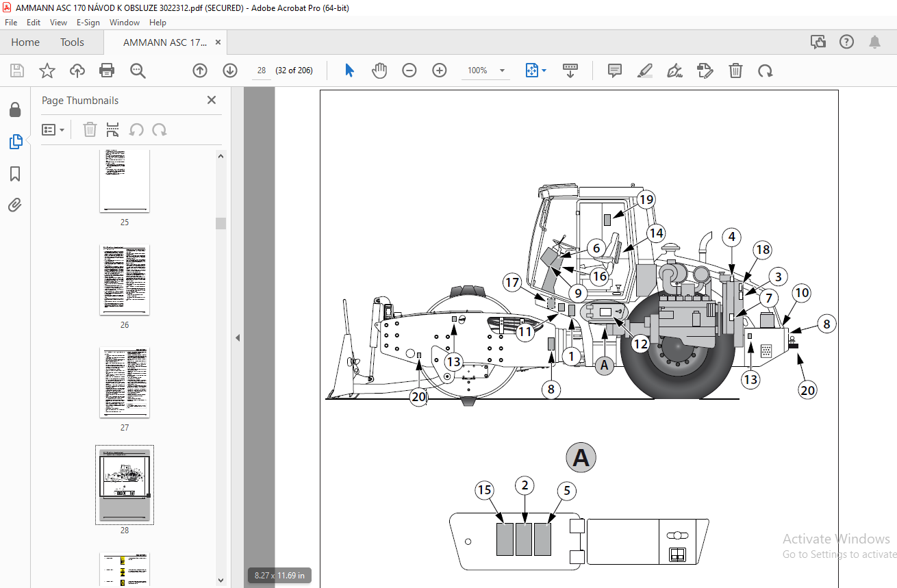Click the Save file icon

[x=17, y=71]
